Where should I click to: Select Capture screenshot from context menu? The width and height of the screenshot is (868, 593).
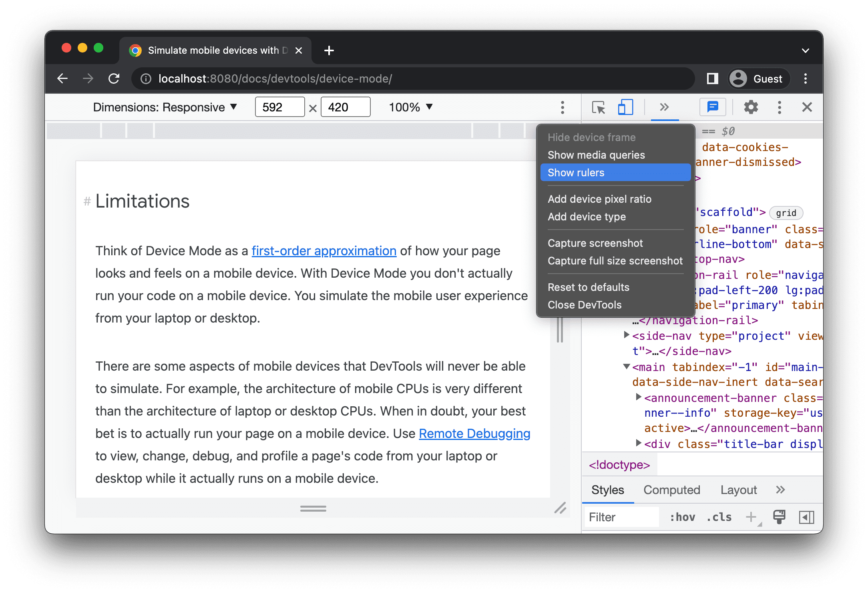point(594,243)
